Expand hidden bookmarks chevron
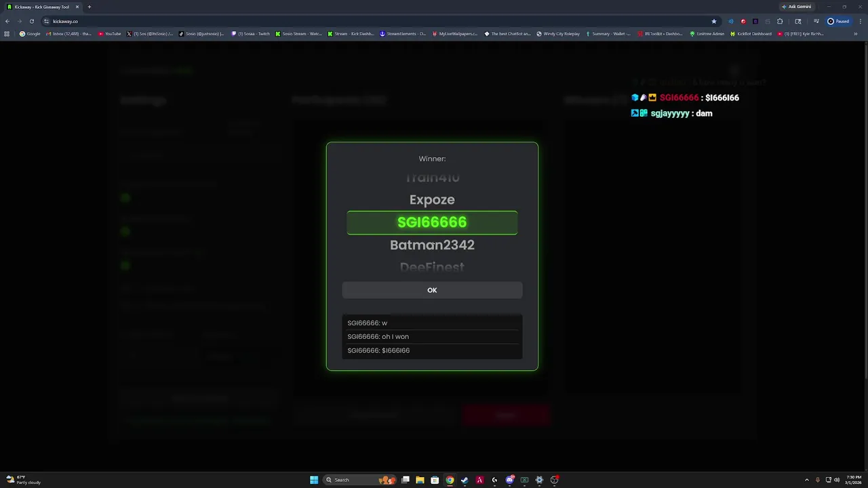 pos(855,34)
